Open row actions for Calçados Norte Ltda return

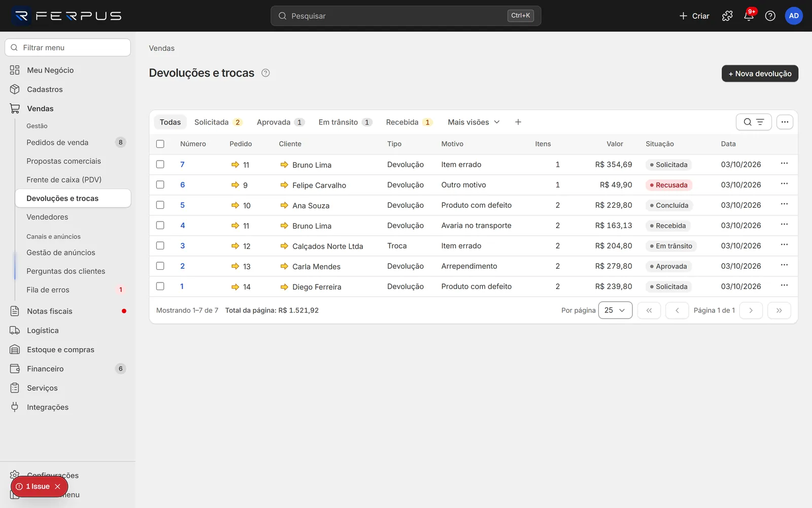coord(784,245)
